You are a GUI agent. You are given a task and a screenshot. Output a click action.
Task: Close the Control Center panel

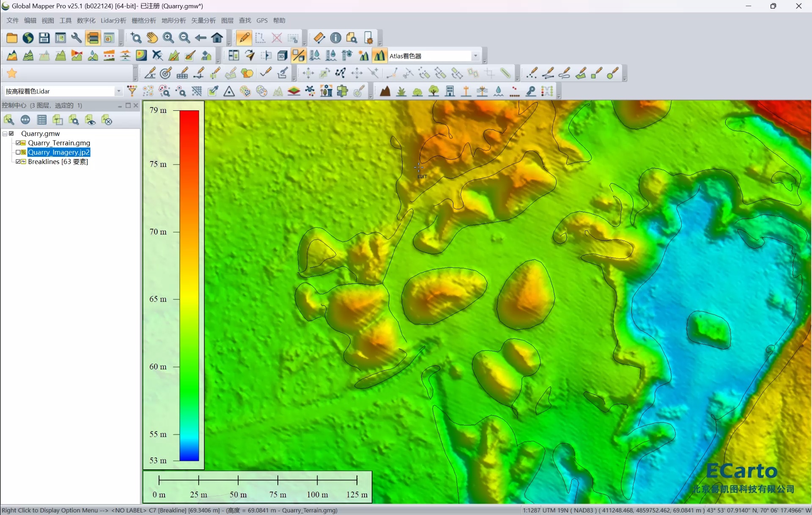pos(136,105)
